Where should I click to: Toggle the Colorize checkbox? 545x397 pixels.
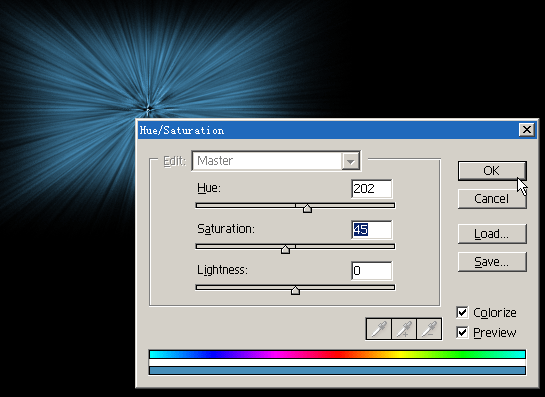(462, 313)
